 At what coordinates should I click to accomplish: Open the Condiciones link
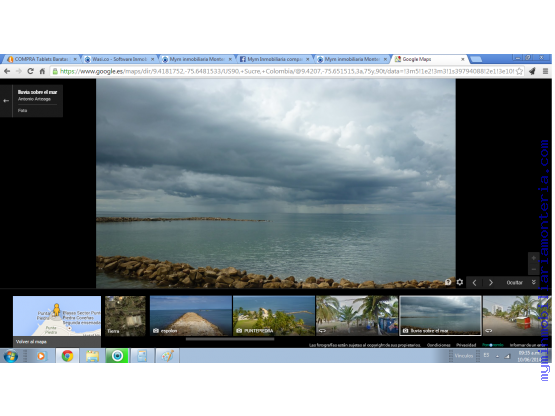coord(439,345)
